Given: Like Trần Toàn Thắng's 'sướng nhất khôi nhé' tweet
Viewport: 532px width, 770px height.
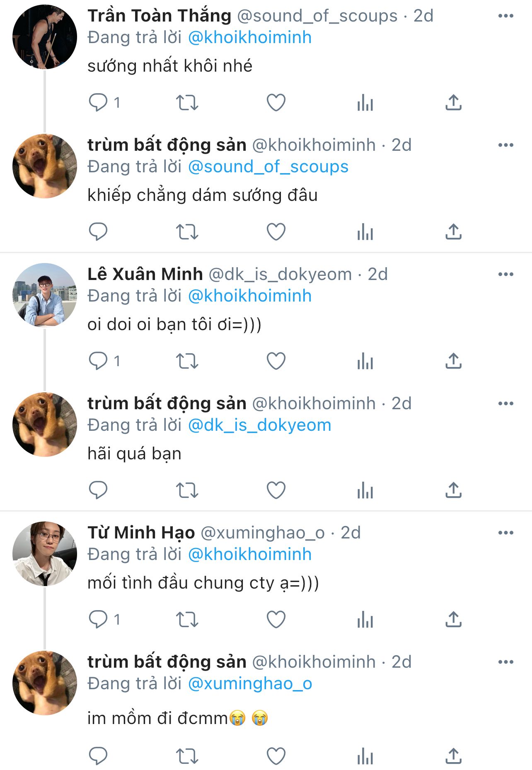Looking at the screenshot, I should (x=276, y=102).
